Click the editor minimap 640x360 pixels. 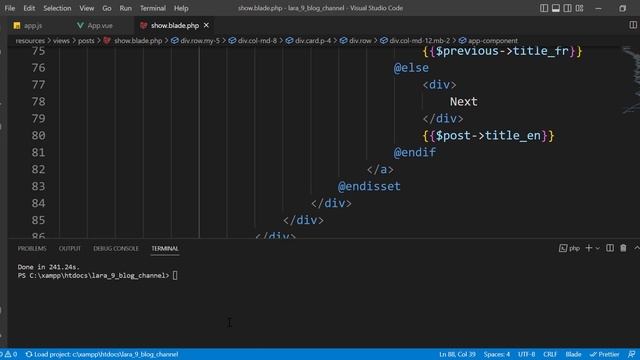630,80
